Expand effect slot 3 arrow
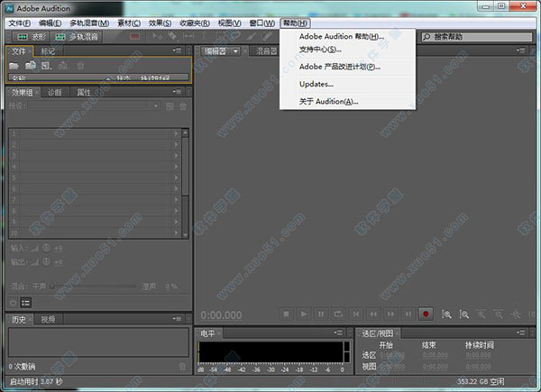The width and height of the screenshot is (541, 392). click(176, 156)
